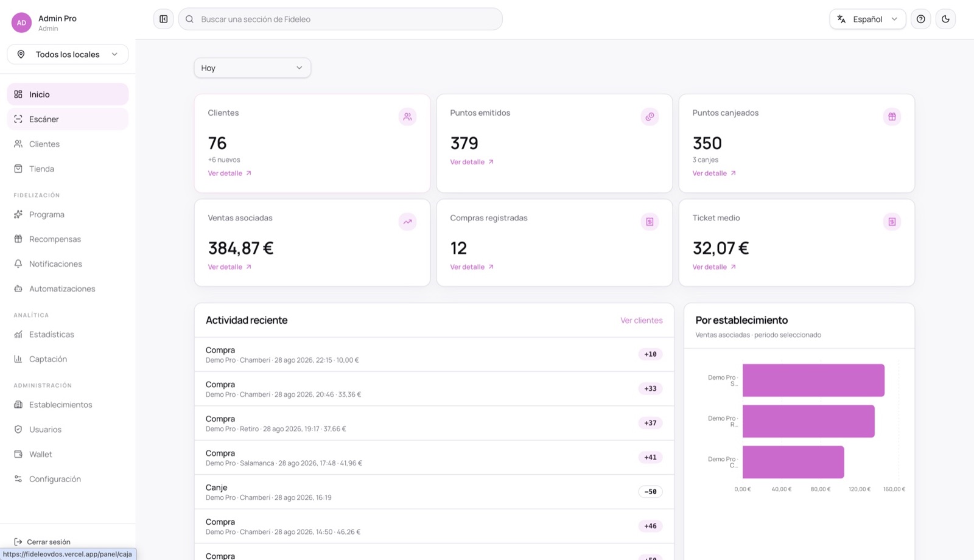This screenshot has width=974, height=560.
Task: Click the Demo Pro C... chart bar
Action: (793, 462)
